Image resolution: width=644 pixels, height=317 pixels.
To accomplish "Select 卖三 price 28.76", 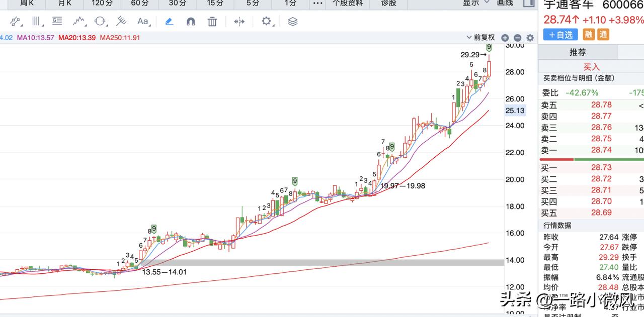I will (x=601, y=128).
